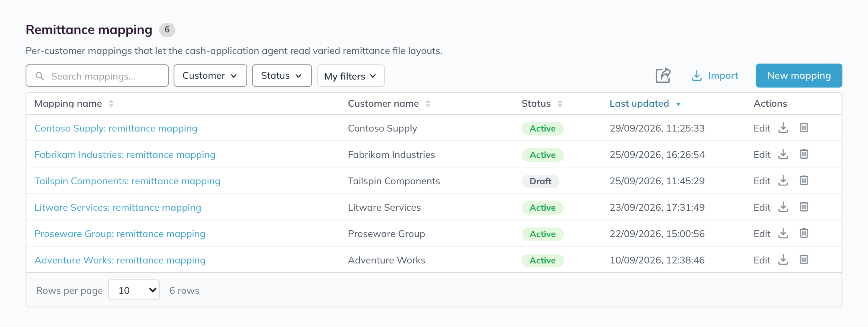
Task: Click the mapping count badge 6
Action: tap(167, 30)
